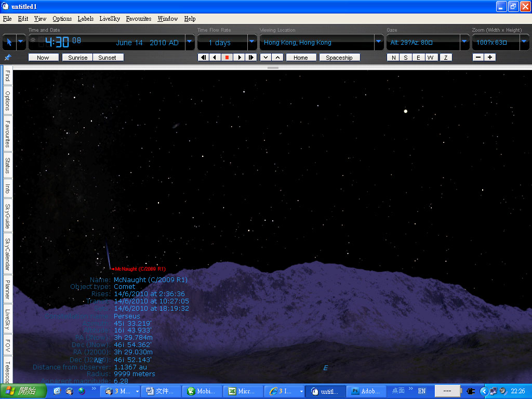
Task: Zoom in with the plus button
Action: [x=489, y=58]
